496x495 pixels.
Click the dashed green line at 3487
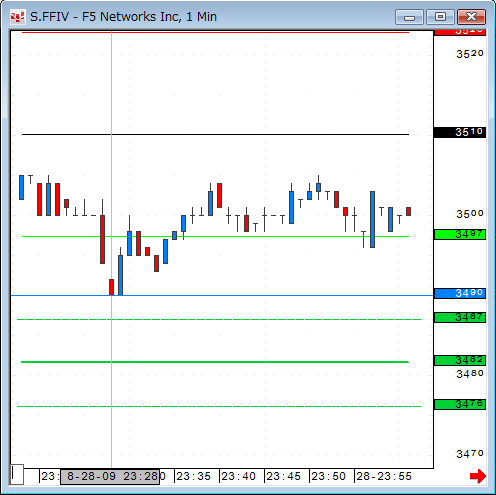pos(219,319)
